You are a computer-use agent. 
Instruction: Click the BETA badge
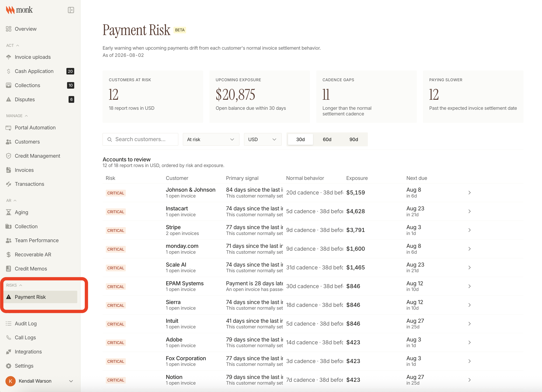click(x=180, y=30)
